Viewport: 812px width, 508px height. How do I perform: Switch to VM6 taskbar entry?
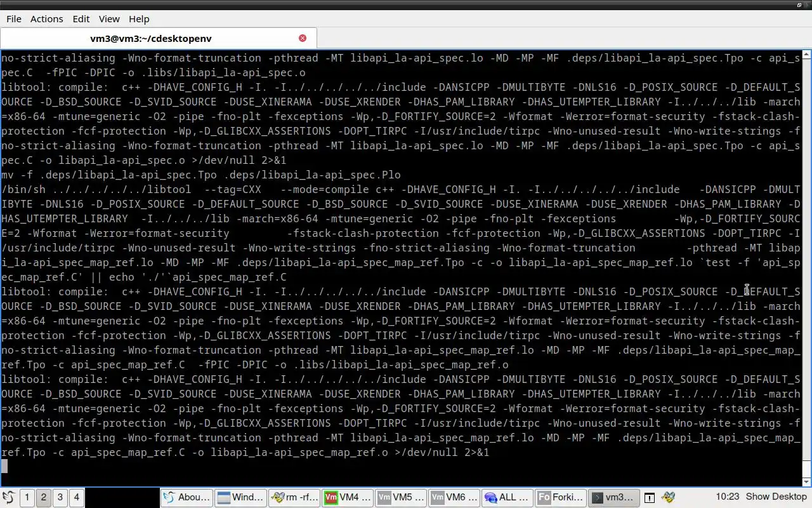pyautogui.click(x=454, y=497)
